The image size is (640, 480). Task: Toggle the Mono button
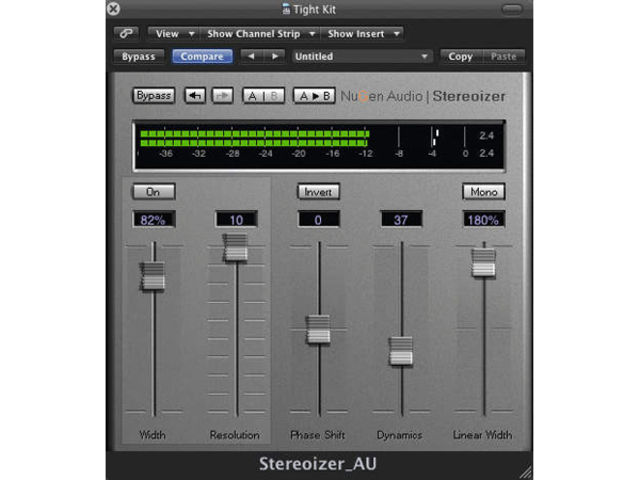coord(484,191)
